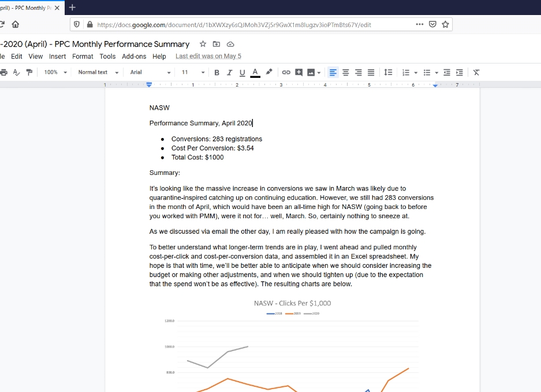Open the Format menu

point(83,56)
